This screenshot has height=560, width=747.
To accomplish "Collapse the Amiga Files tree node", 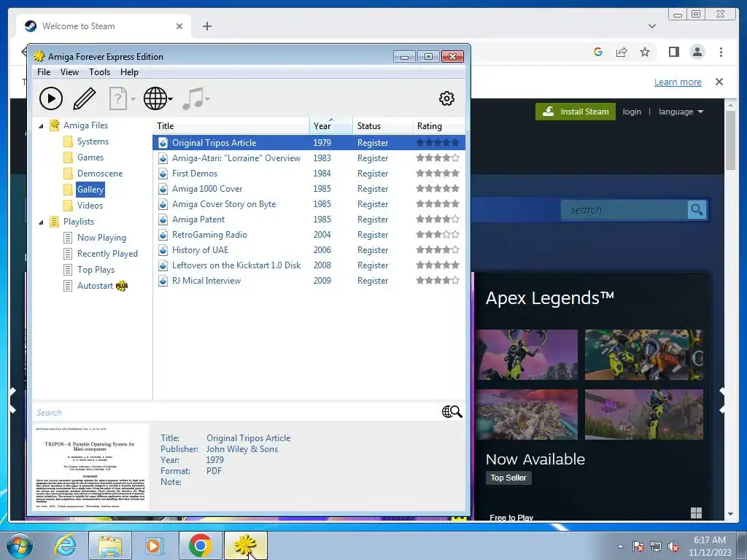I will point(41,125).
